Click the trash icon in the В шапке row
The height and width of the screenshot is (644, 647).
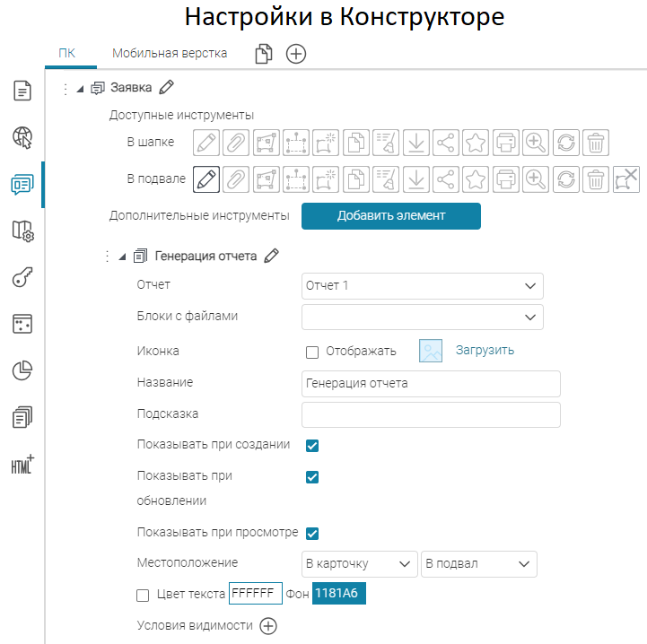[x=596, y=143]
